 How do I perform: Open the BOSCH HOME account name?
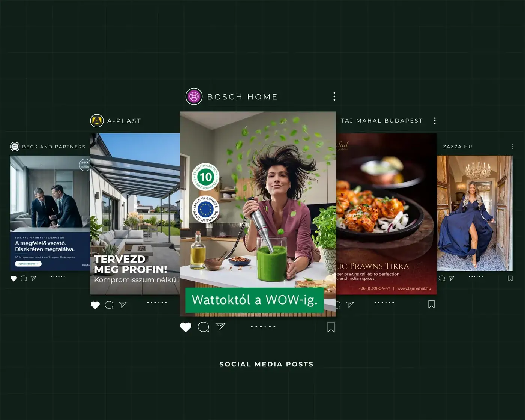242,97
